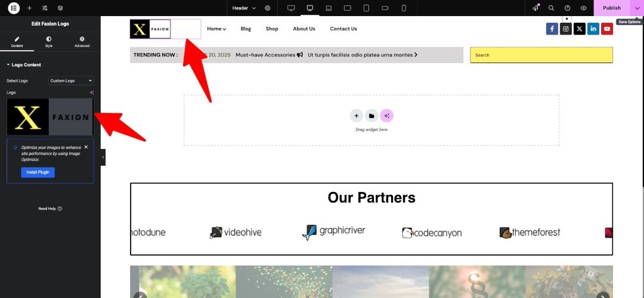The image size is (644, 298).
Task: Expand Save Options arrow beside Publish
Action: pos(637,8)
